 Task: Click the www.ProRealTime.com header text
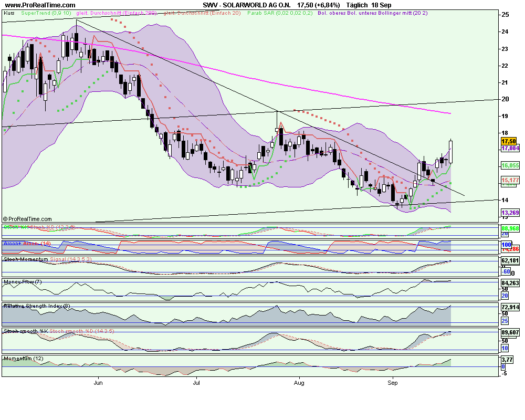(40, 5)
